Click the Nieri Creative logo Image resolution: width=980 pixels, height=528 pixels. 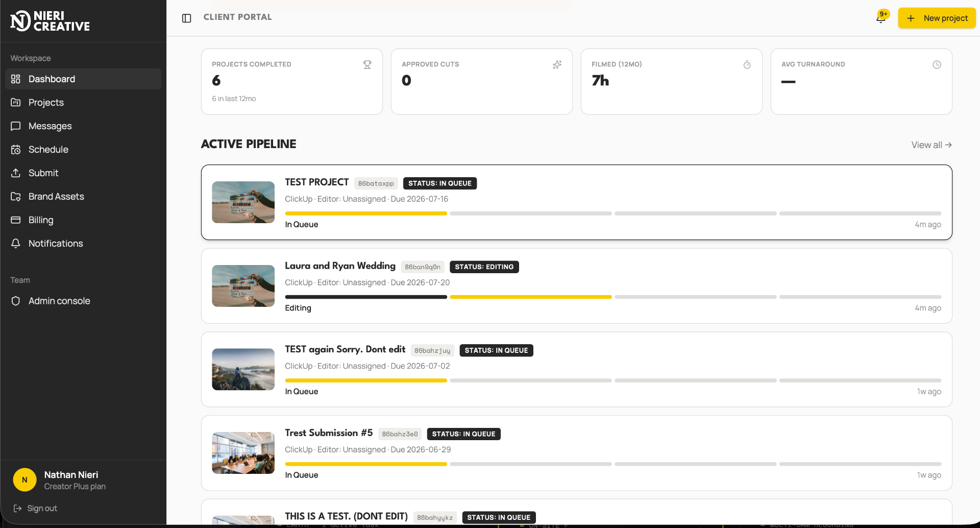[50, 21]
